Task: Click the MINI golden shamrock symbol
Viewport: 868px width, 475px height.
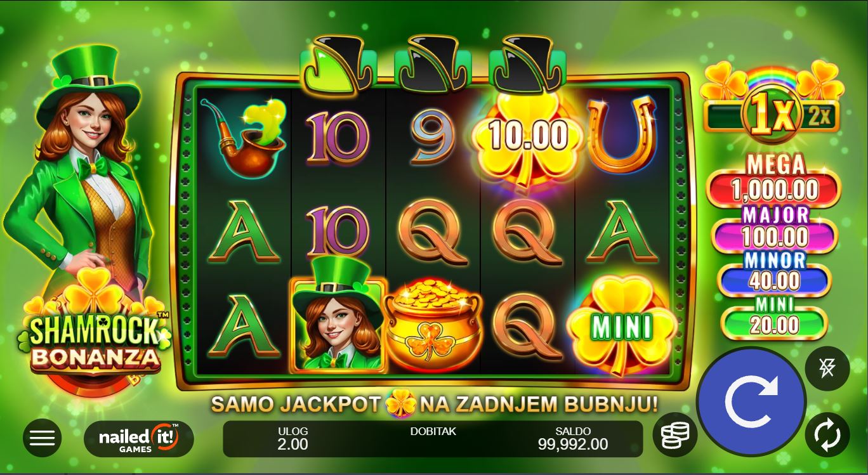Action: (x=622, y=326)
